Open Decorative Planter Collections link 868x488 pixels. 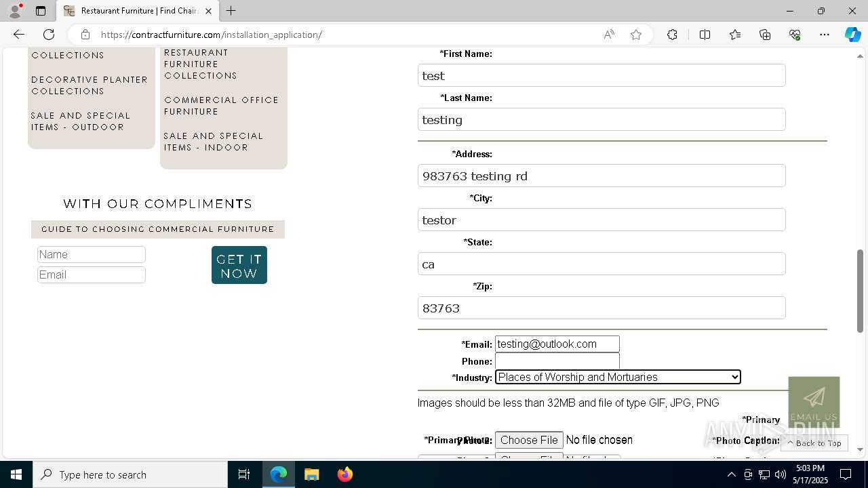90,85
